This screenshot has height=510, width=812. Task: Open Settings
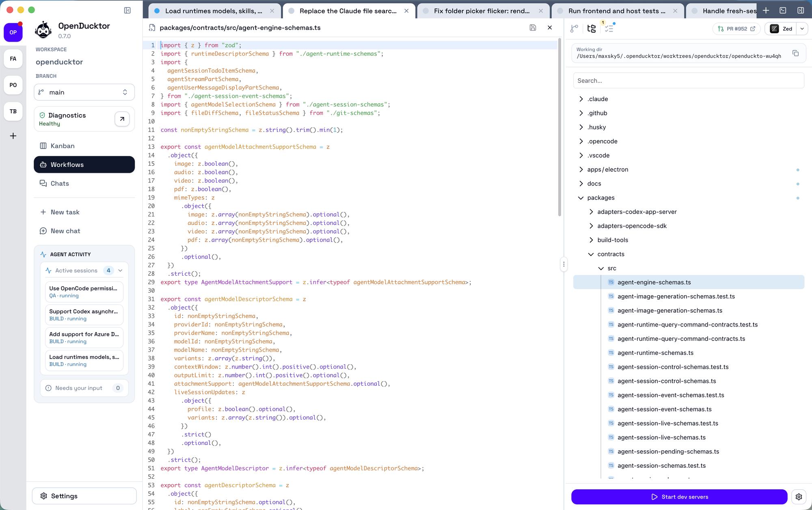pos(84,496)
